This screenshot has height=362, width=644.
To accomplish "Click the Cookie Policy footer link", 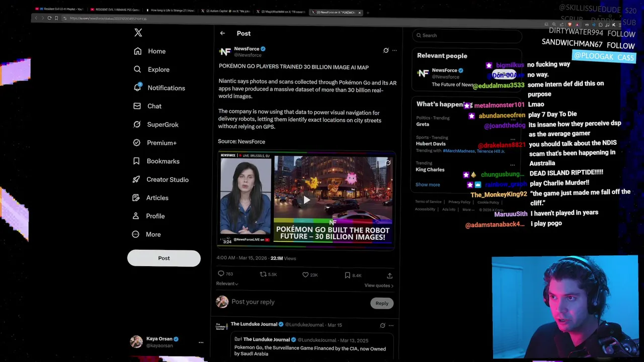I will tap(488, 202).
